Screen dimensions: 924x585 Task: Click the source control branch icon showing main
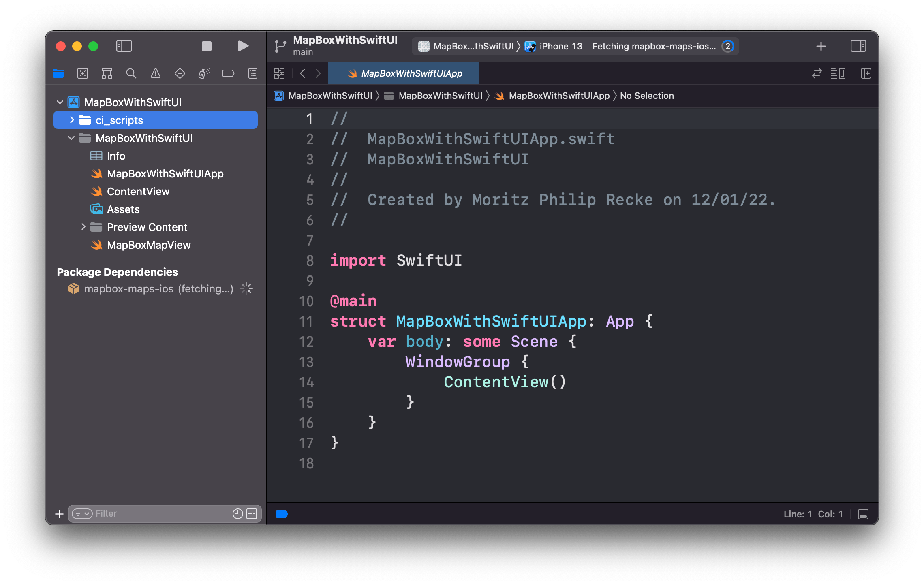pyautogui.click(x=280, y=46)
